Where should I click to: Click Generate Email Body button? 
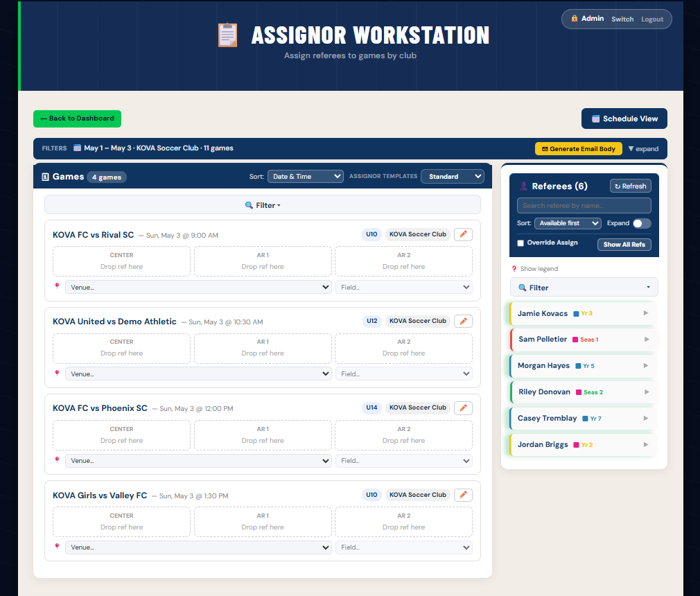(579, 149)
